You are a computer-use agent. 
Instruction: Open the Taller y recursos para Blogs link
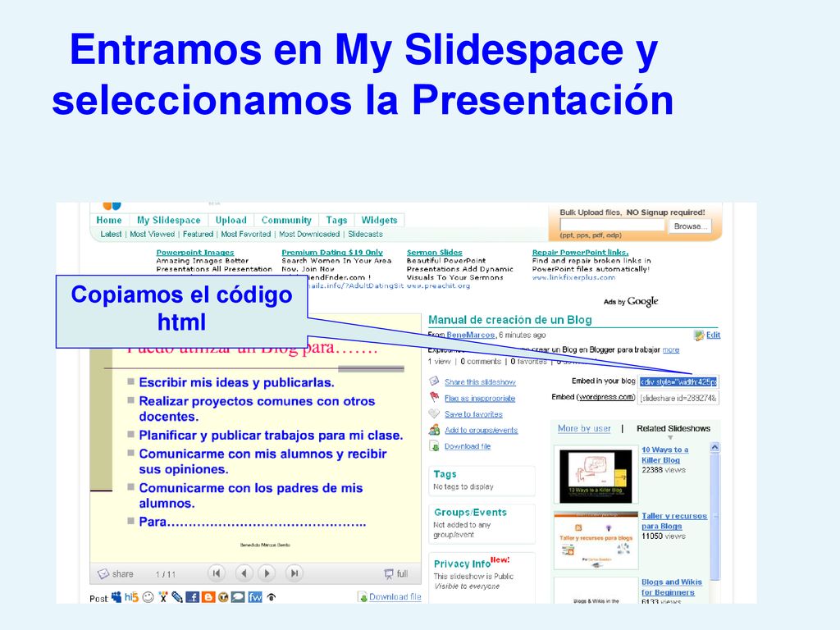674,521
